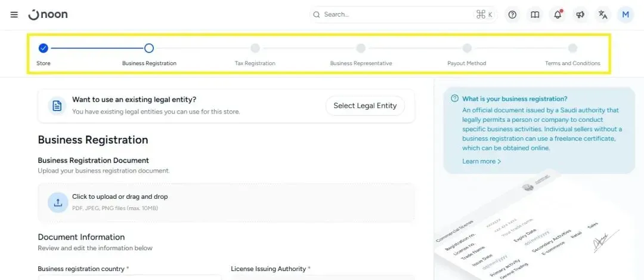Click 'What is your business registration?' title

[515, 99]
